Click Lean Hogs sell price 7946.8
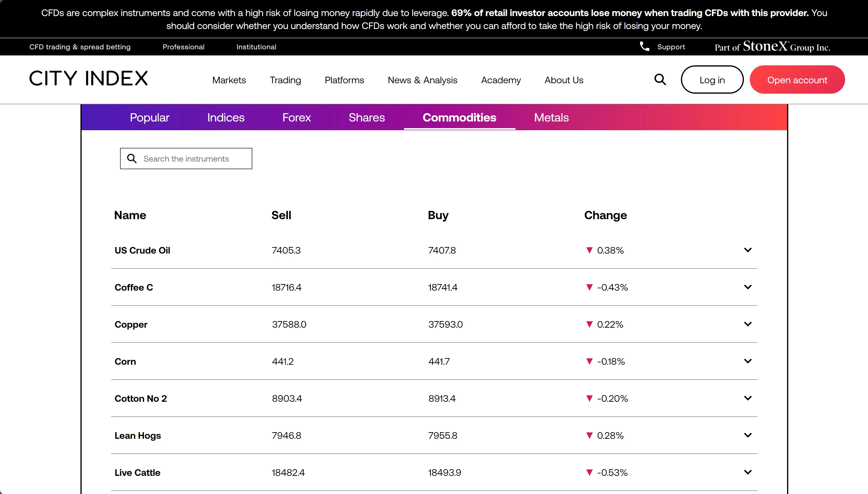The height and width of the screenshot is (494, 868). coord(286,435)
